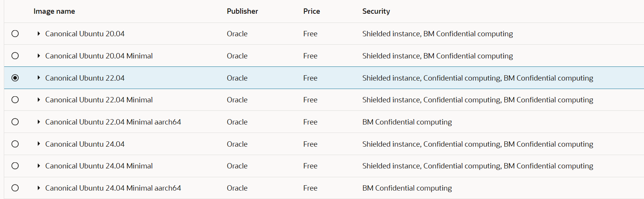
Task: Select the Canonical Ubuntu 24.04 radio button
Action: 15,144
